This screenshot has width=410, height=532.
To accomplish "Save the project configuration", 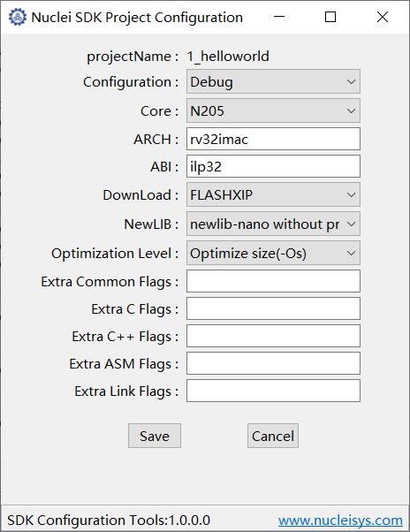I will [x=155, y=436].
